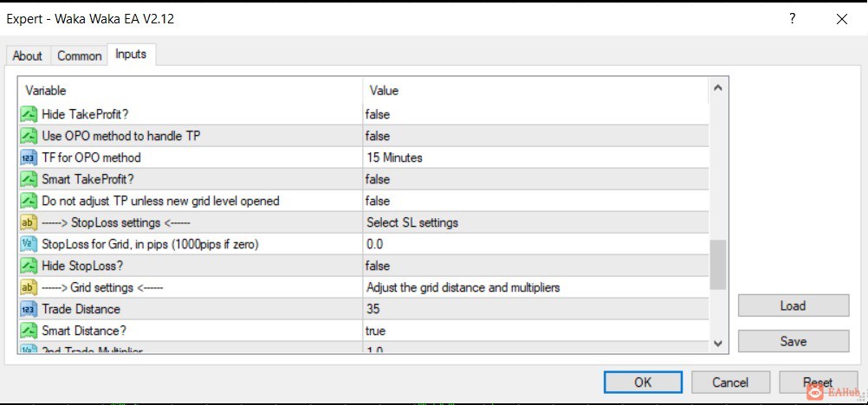Click the string icon beside StopLoss settings header
Image resolution: width=868 pixels, height=405 pixels.
(29, 222)
